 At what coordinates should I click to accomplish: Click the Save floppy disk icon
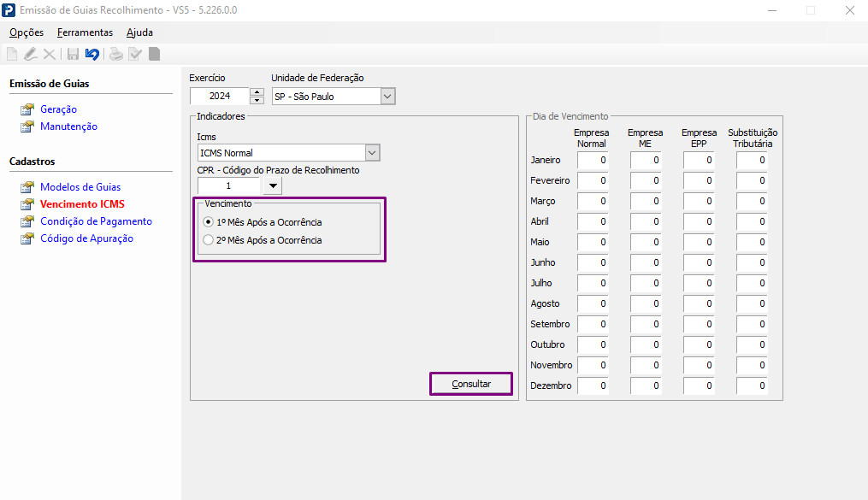click(x=73, y=54)
